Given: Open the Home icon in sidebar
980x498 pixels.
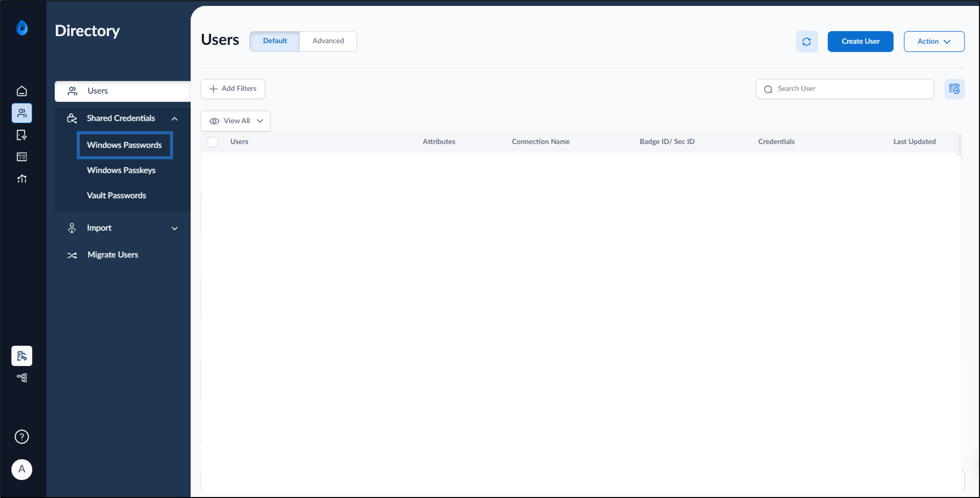Looking at the screenshot, I should pyautogui.click(x=22, y=91).
